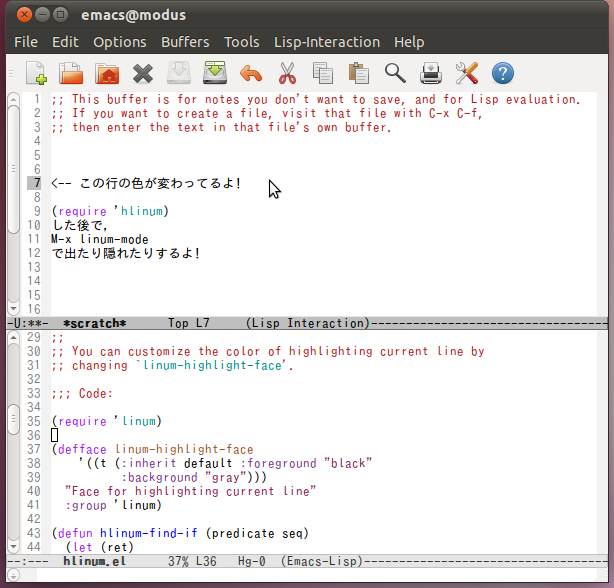Open a file with the folder icon
This screenshot has height=588, width=614.
tap(71, 73)
